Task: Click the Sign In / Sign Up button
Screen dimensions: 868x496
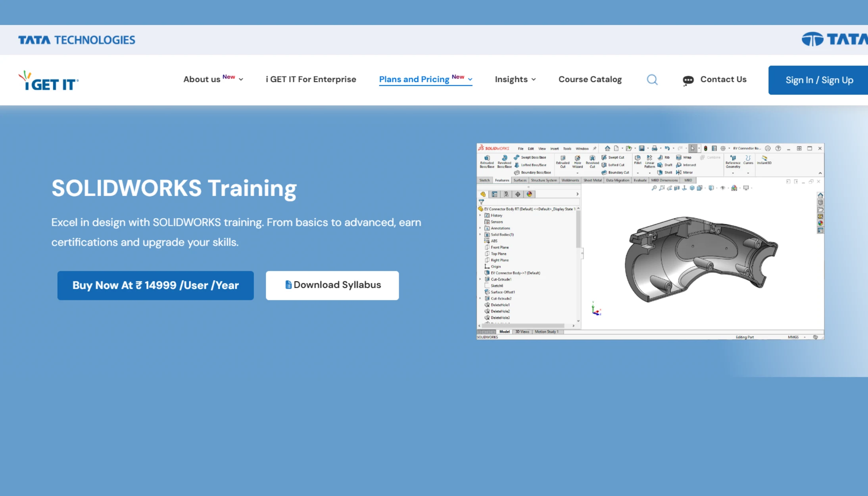Action: pos(819,80)
